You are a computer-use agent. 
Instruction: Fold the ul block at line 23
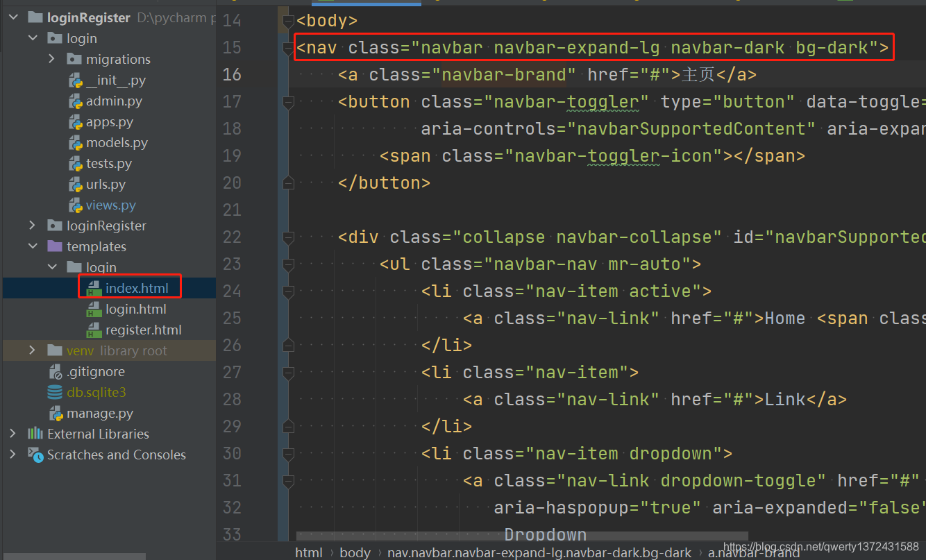[x=288, y=264]
